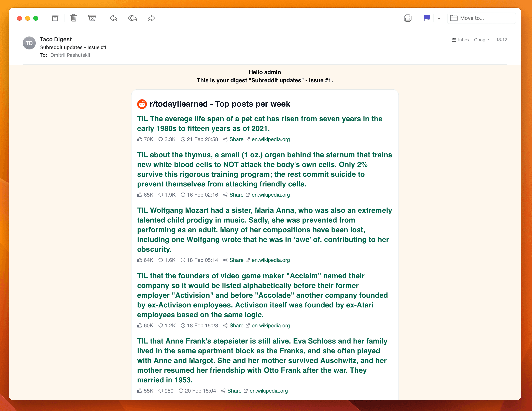Open the Move to… folder selector

481,18
